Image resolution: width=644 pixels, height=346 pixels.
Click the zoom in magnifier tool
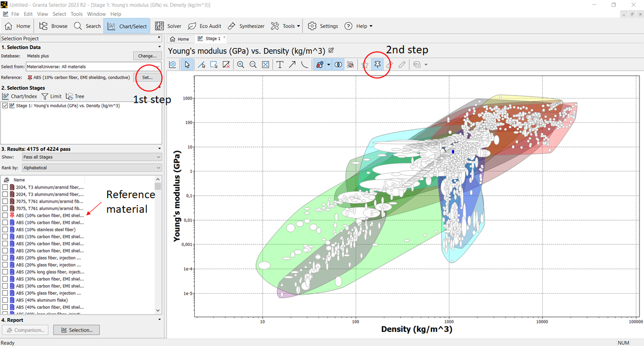tap(240, 65)
